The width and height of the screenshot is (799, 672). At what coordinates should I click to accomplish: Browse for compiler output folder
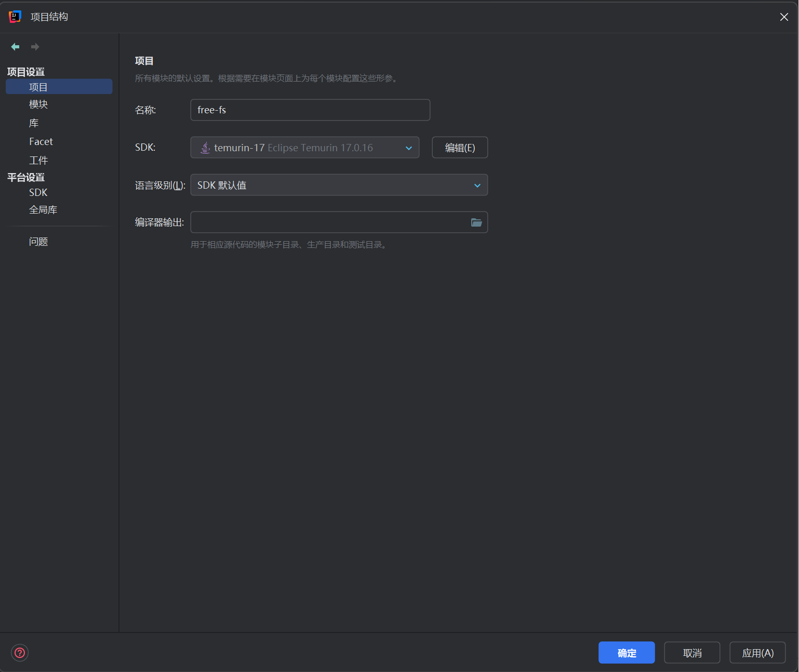(x=476, y=222)
